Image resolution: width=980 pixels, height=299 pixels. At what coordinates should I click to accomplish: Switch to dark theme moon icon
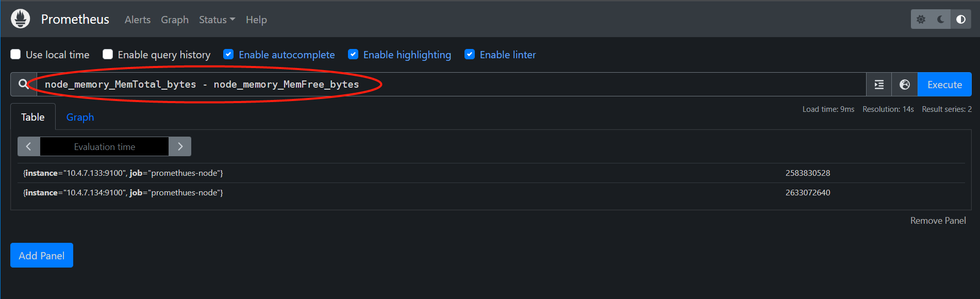(941, 20)
